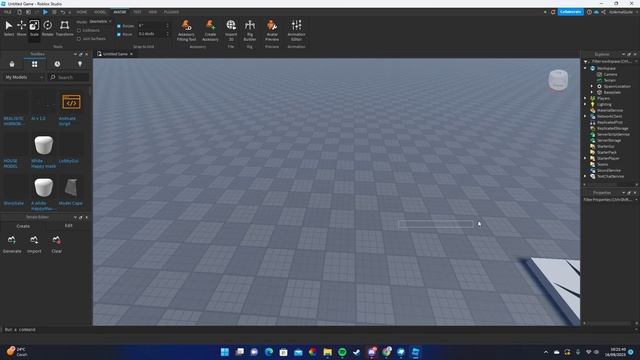640x360 pixels.
Task: Select Terrain in the Explorer tree
Action: click(x=609, y=80)
